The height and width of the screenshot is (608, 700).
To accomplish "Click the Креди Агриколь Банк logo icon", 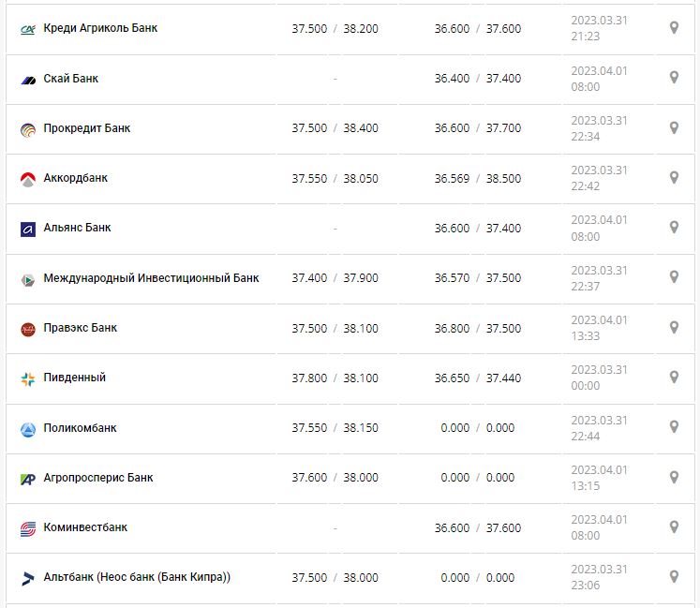I will click(x=27, y=29).
